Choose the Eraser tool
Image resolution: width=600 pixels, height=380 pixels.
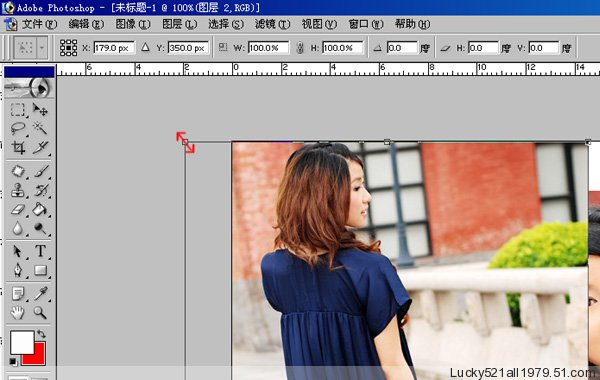click(x=18, y=209)
